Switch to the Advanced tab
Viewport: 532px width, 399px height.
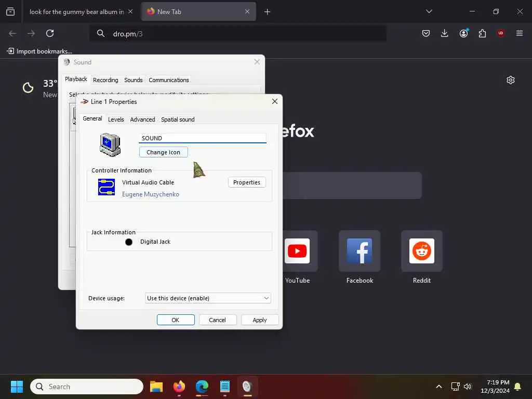pos(142,119)
